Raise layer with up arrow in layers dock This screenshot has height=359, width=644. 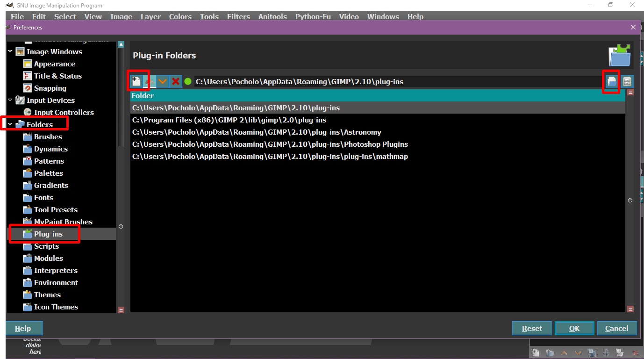click(564, 353)
